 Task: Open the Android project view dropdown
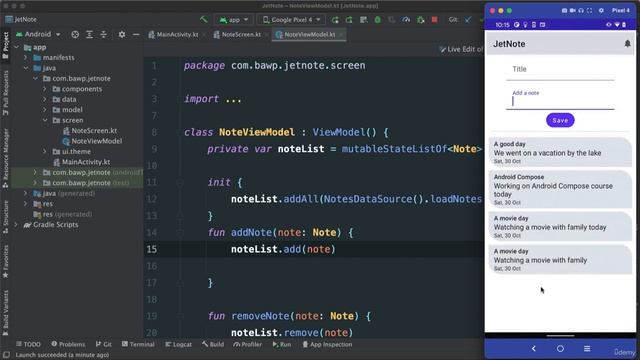point(38,35)
